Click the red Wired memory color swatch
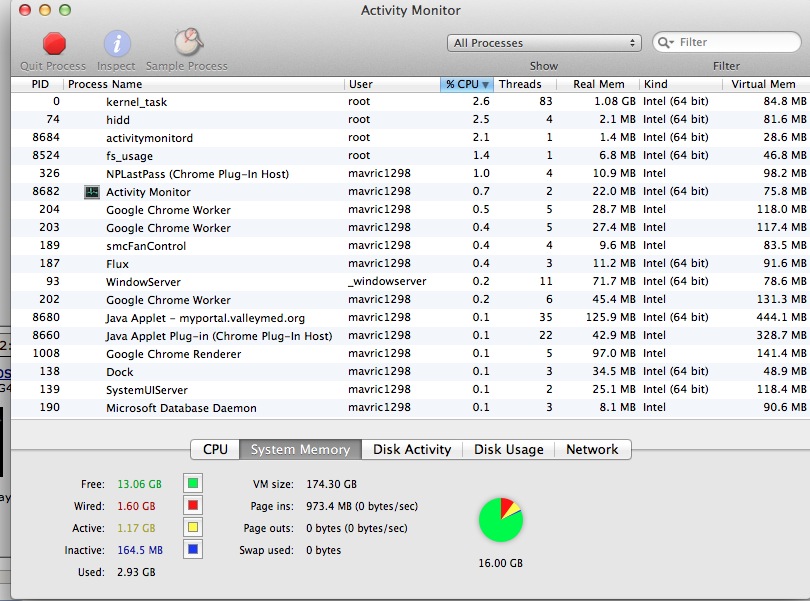810x601 pixels. [193, 505]
